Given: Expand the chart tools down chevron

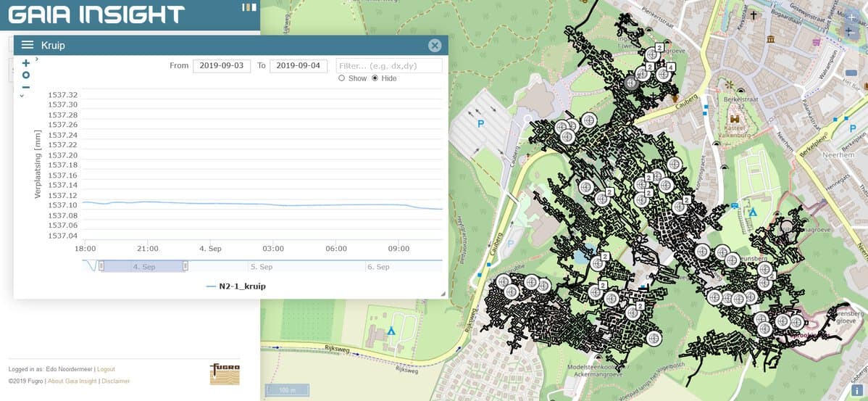Looking at the screenshot, I should point(22,96).
